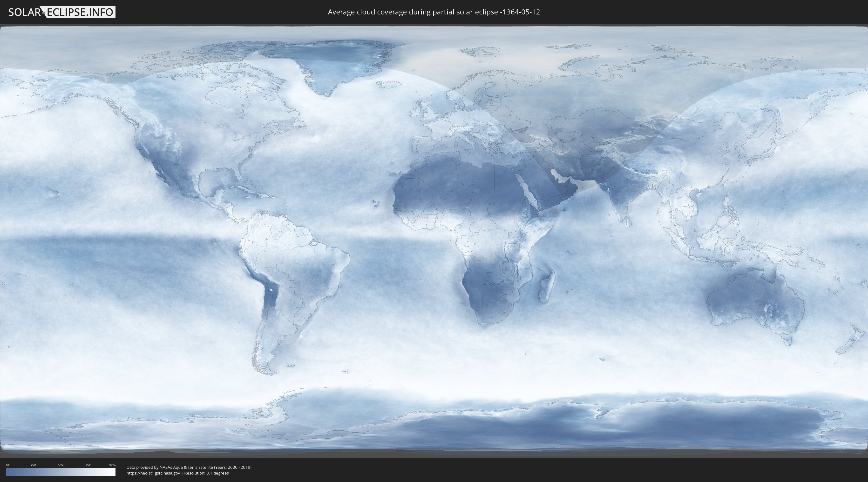Click the 0% legend label

8,465
